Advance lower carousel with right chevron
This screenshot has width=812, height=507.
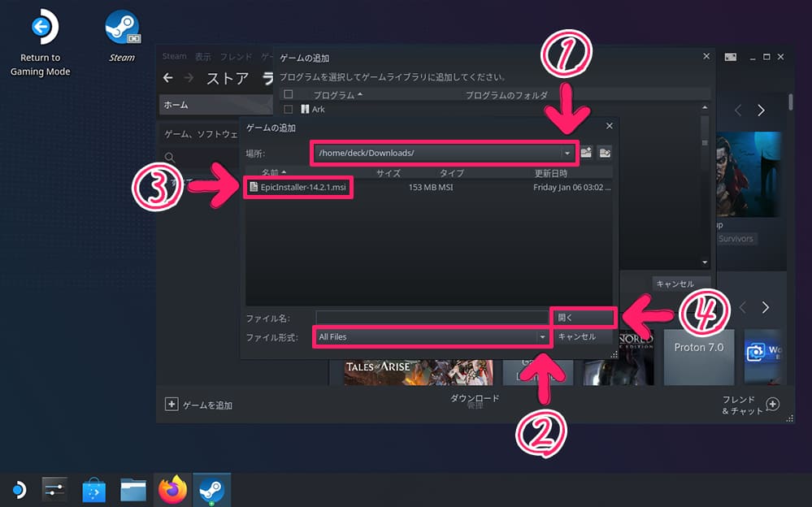point(766,308)
